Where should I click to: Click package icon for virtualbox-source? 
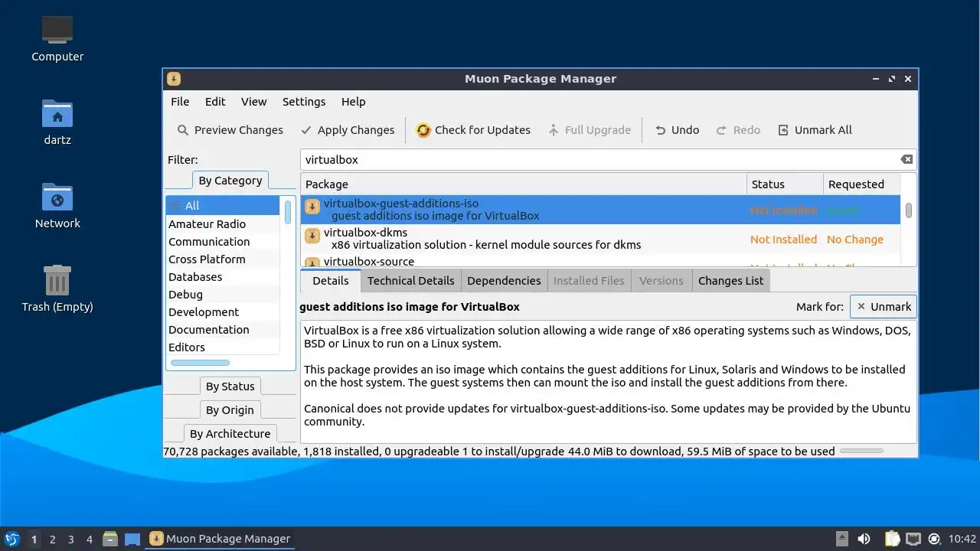(312, 262)
